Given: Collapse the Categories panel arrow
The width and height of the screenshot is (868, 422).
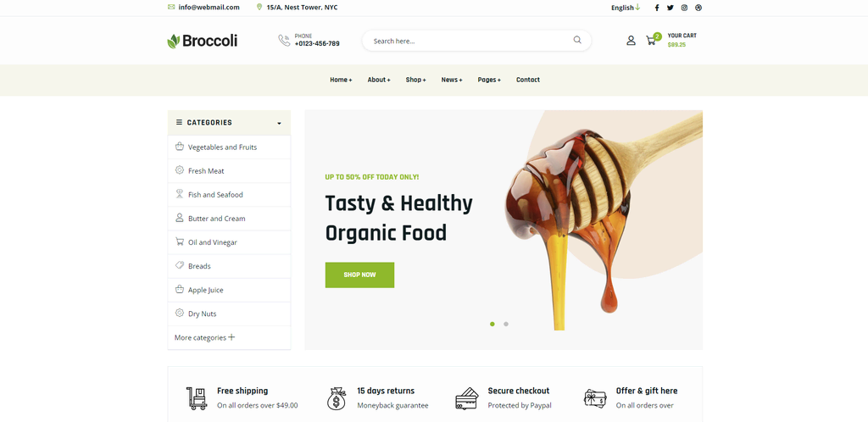Looking at the screenshot, I should point(279,123).
